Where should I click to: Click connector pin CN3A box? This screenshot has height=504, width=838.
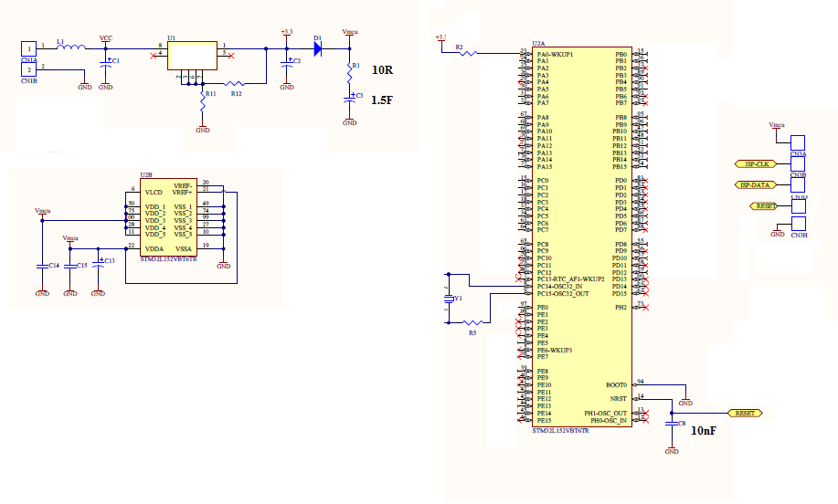798,143
